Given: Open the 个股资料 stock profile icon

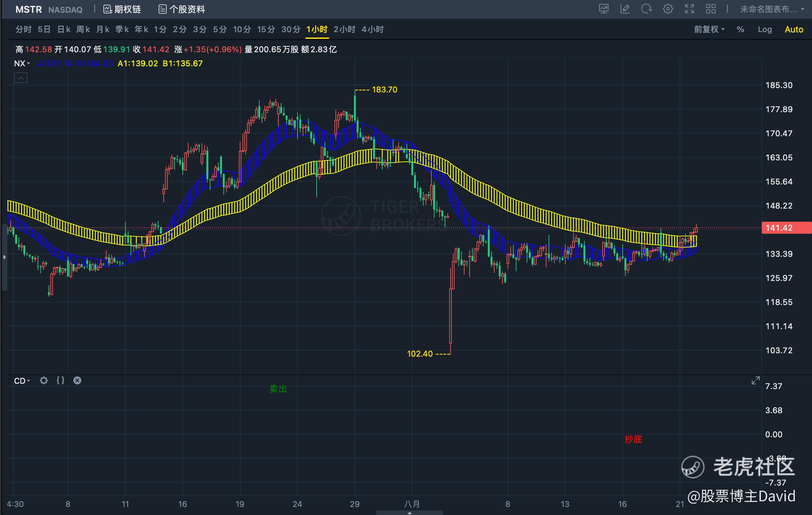Looking at the screenshot, I should pyautogui.click(x=162, y=9).
